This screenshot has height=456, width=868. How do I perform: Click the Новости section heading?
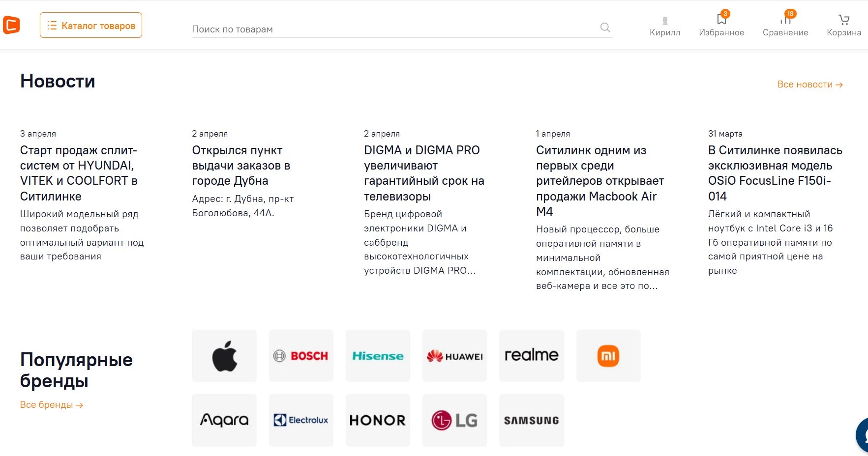click(x=58, y=81)
